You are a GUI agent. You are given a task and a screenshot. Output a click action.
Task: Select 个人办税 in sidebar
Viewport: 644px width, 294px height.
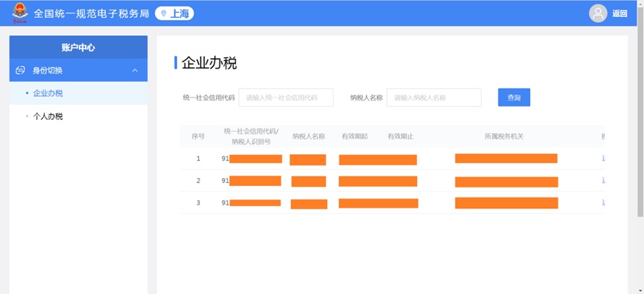[78, 117]
